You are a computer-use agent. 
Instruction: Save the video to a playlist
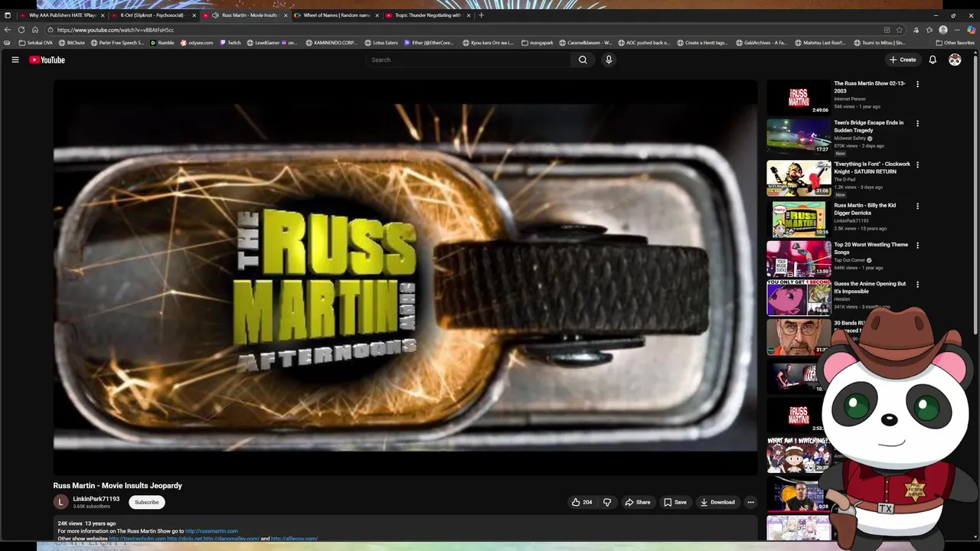coord(675,502)
